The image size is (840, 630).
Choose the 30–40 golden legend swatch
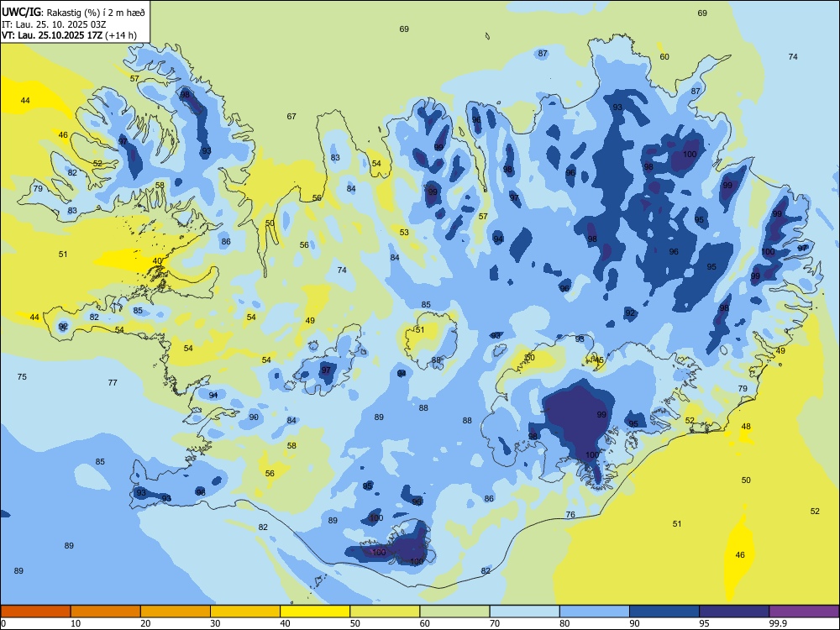(245, 612)
